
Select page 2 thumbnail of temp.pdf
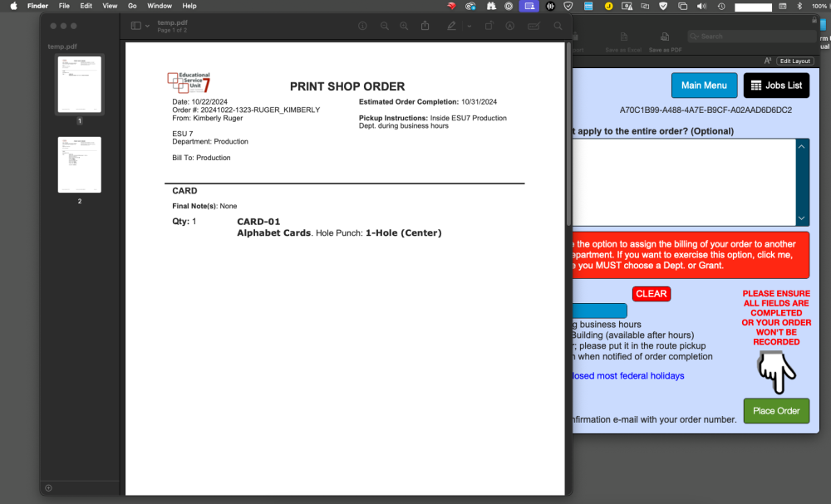pos(79,164)
